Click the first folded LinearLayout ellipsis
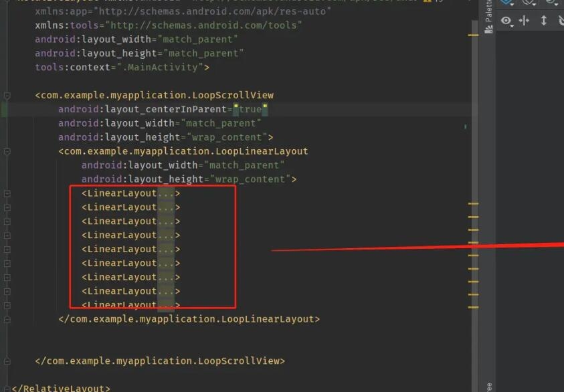564x392 pixels. [x=165, y=193]
